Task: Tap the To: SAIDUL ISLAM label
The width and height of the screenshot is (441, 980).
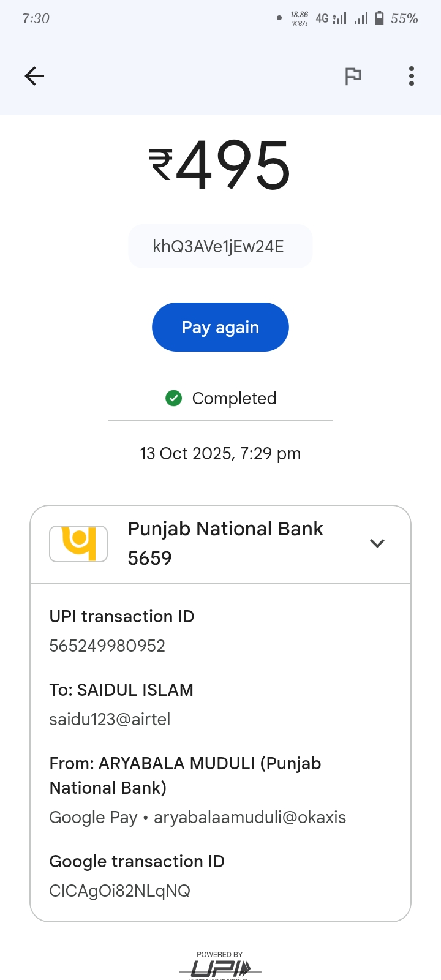Action: (x=121, y=690)
